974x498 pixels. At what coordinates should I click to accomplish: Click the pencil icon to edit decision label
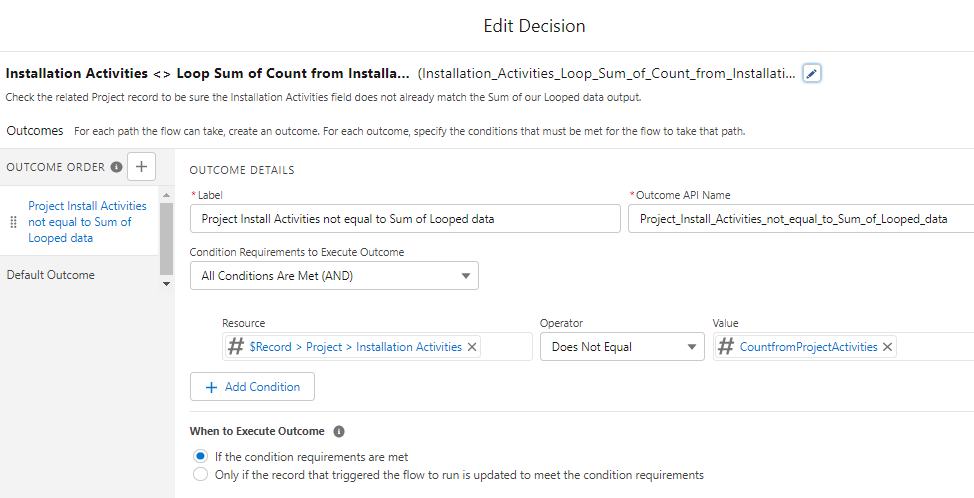pyautogui.click(x=812, y=73)
